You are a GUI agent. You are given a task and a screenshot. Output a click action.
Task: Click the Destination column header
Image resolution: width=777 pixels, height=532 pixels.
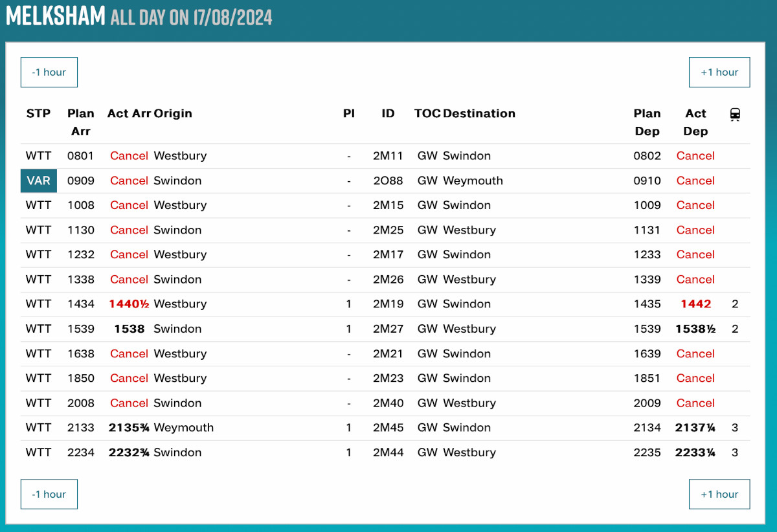click(x=479, y=114)
